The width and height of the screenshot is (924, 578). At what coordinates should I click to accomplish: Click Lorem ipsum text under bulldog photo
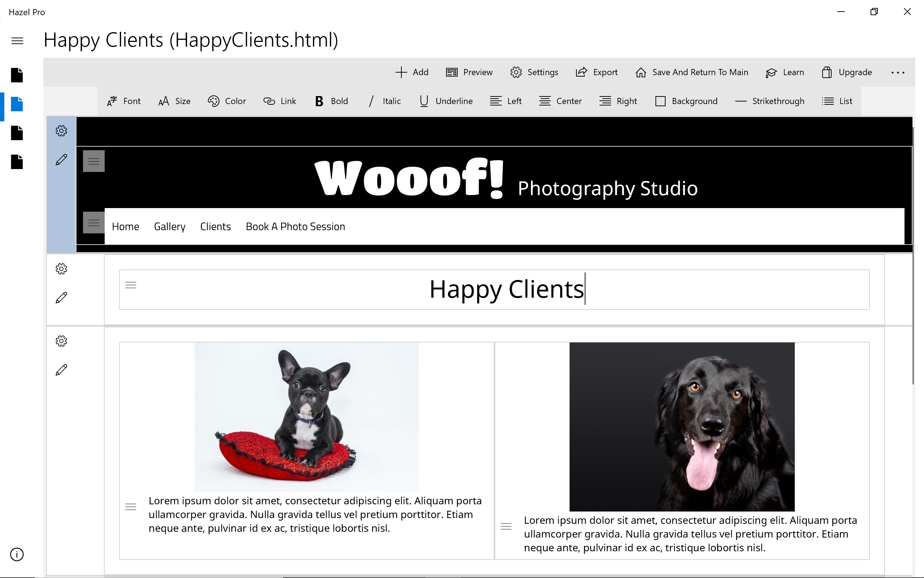point(315,514)
